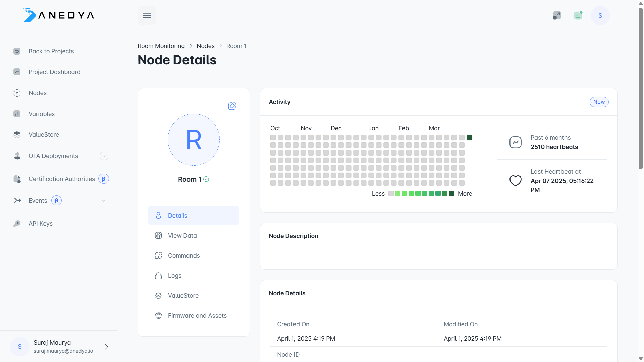Click the Anedya logo

(x=59, y=15)
